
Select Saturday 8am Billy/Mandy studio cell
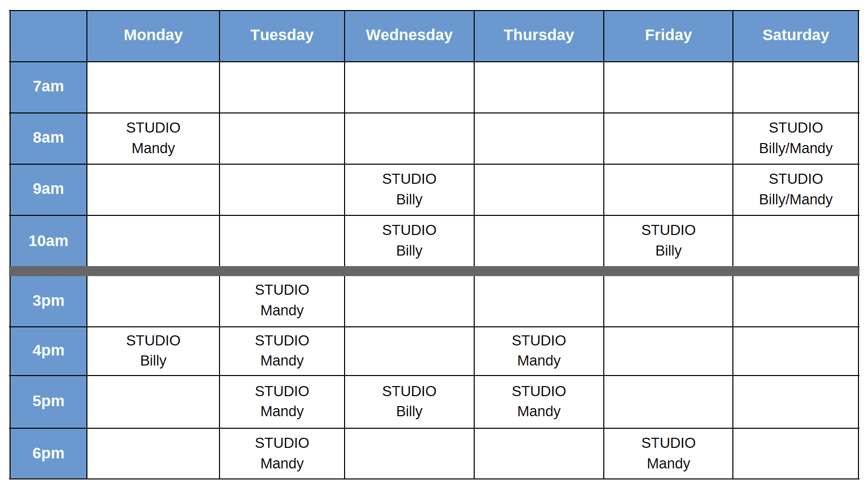pos(796,139)
